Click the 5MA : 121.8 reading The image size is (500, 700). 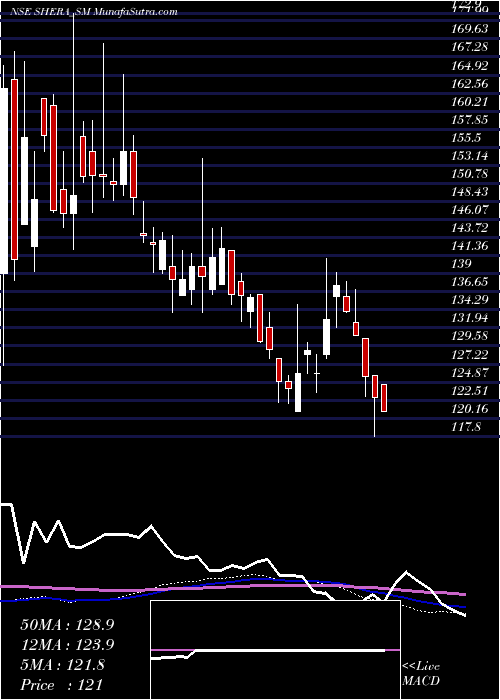pos(62,665)
